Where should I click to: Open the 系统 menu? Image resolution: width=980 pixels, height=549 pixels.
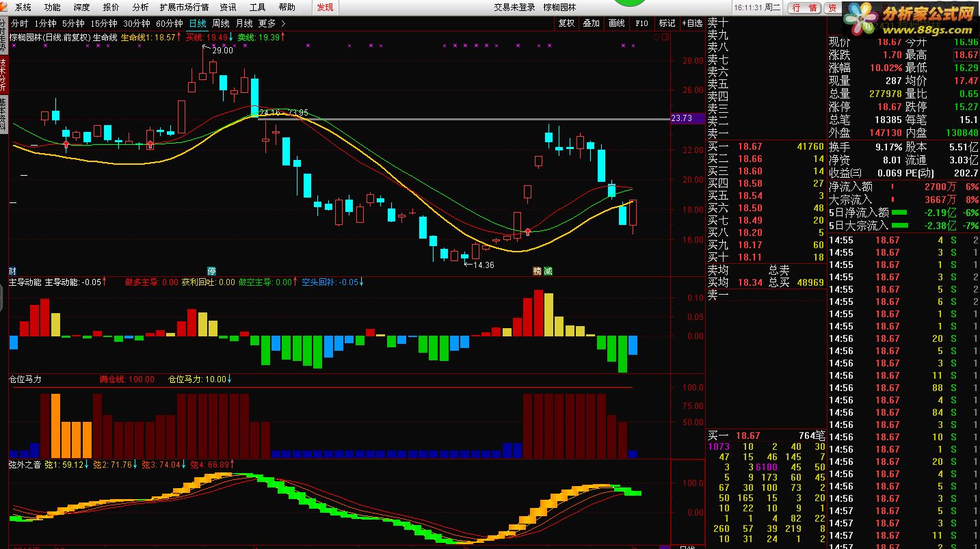[23, 8]
